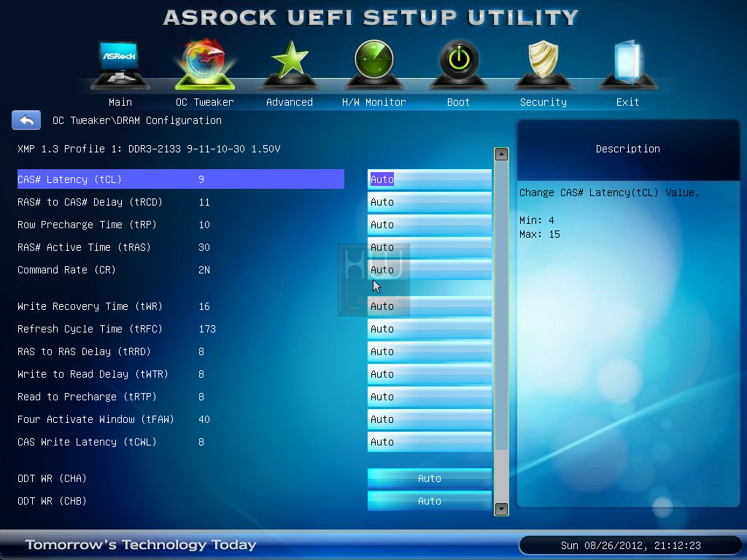Viewport: 747px width, 560px height.
Task: Edit the Four Activate Window Auto field
Action: (430, 419)
